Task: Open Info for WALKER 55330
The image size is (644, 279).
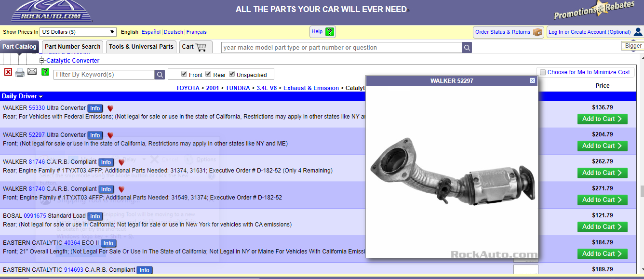Action: [x=95, y=108]
